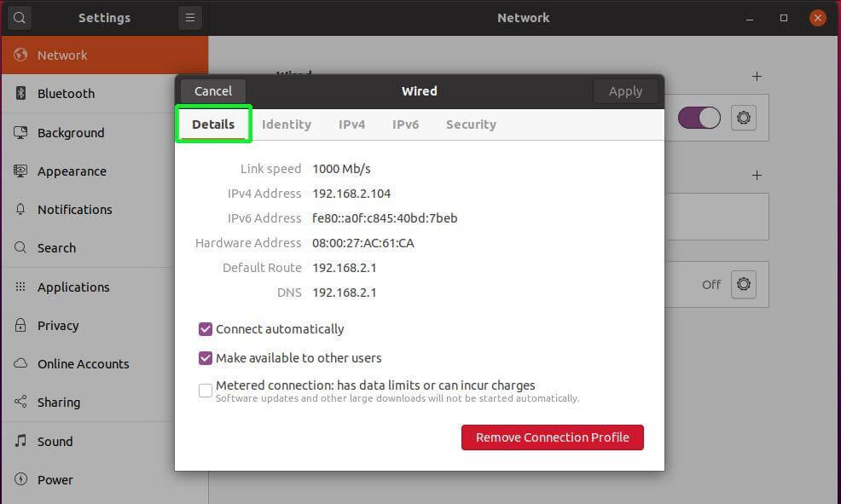Click the Sharing icon in sidebar
841x504 pixels.
point(20,403)
